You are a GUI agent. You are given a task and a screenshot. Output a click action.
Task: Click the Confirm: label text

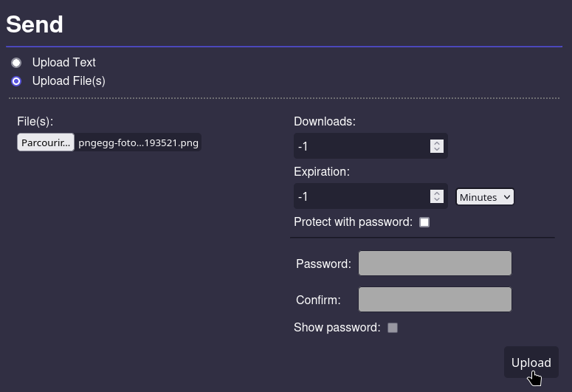318,300
